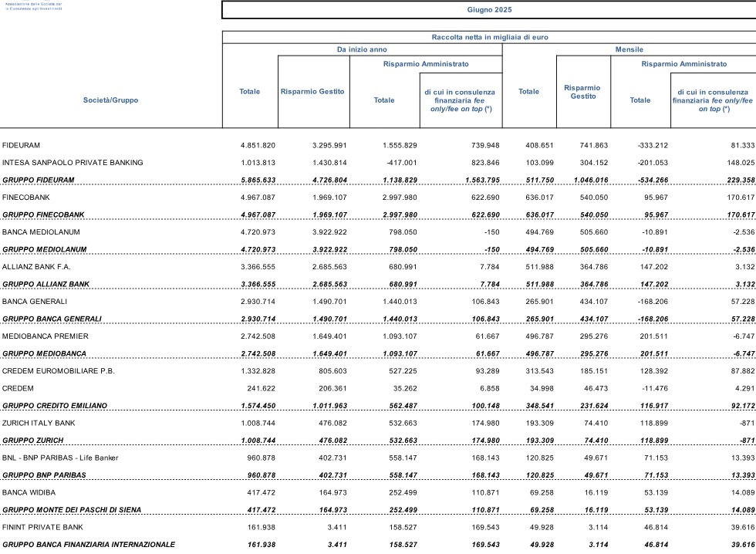Screen dimensions: 756x554
Task: Click the BNL - BNP PARIBAS - Life Banker row label
Action: coord(60,458)
